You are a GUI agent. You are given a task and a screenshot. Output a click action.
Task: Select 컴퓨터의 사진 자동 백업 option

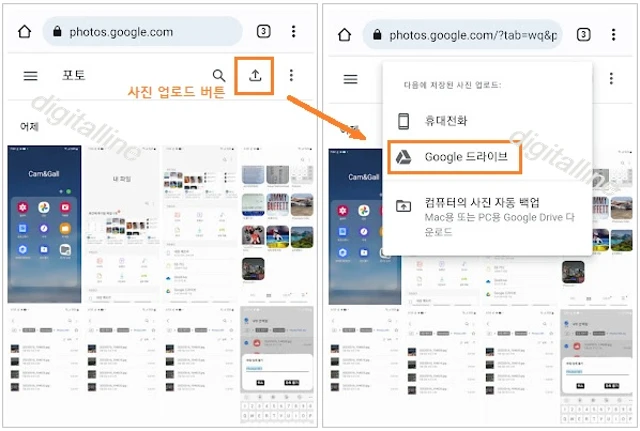coord(488,217)
